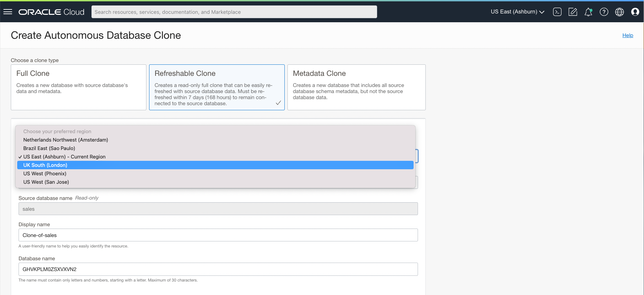644x295 pixels.
Task: Choose Netherlands Northwest (Amsterdam) region option
Action: click(x=215, y=140)
